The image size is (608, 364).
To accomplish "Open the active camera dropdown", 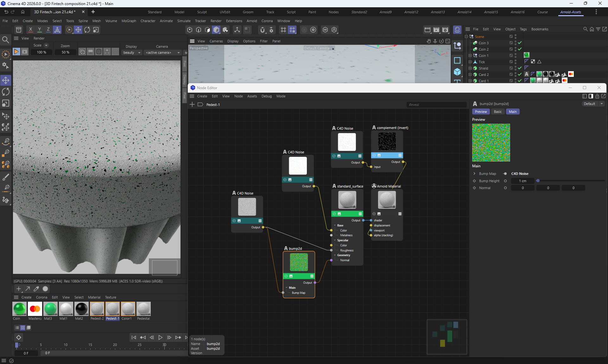I will (162, 52).
